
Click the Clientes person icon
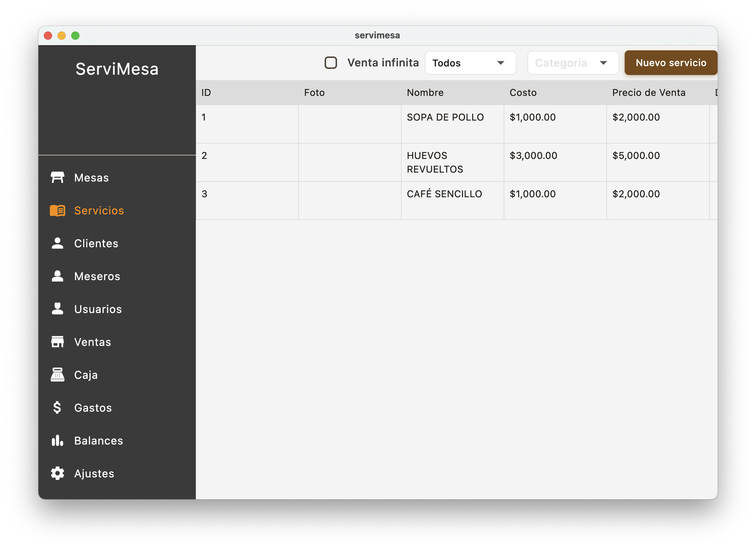pyautogui.click(x=57, y=243)
